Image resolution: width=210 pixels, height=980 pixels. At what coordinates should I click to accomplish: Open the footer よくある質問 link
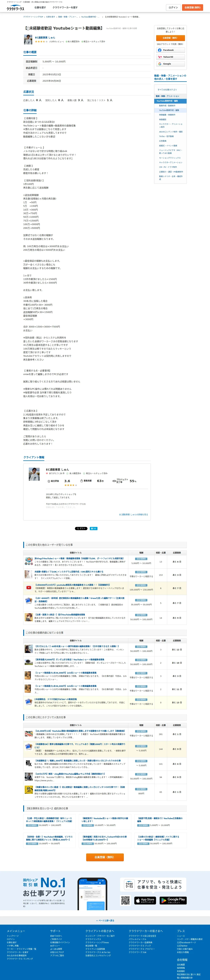(56, 949)
